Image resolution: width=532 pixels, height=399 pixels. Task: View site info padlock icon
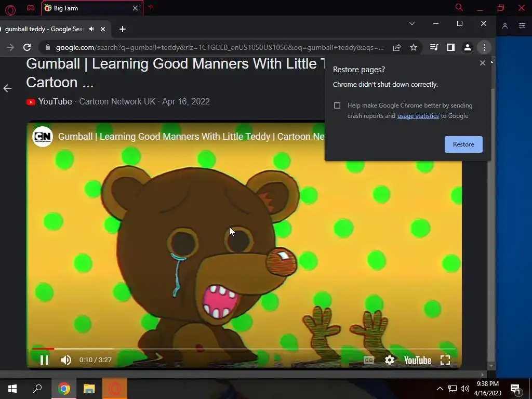coord(48,47)
